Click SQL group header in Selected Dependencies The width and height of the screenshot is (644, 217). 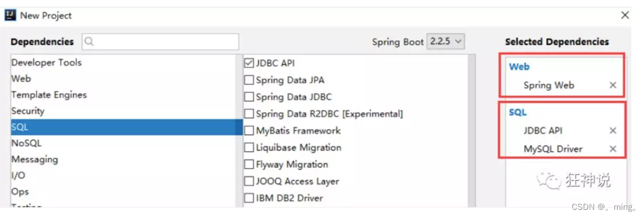pyautogui.click(x=518, y=112)
